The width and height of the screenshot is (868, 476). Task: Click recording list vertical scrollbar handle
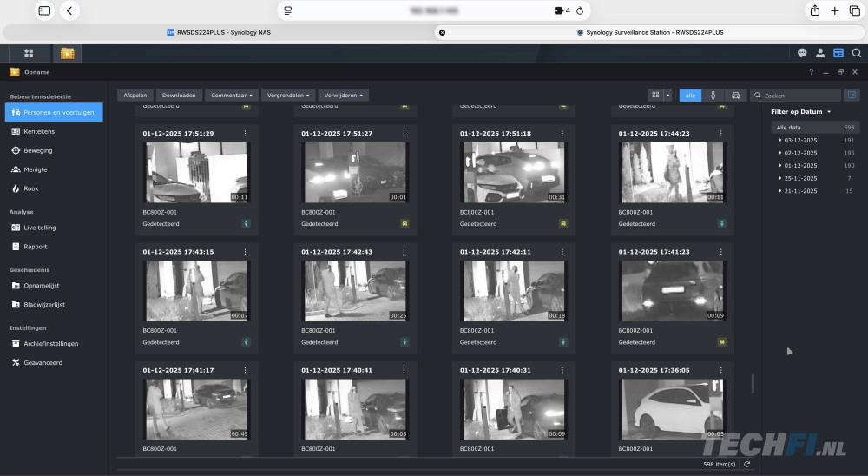pyautogui.click(x=753, y=383)
